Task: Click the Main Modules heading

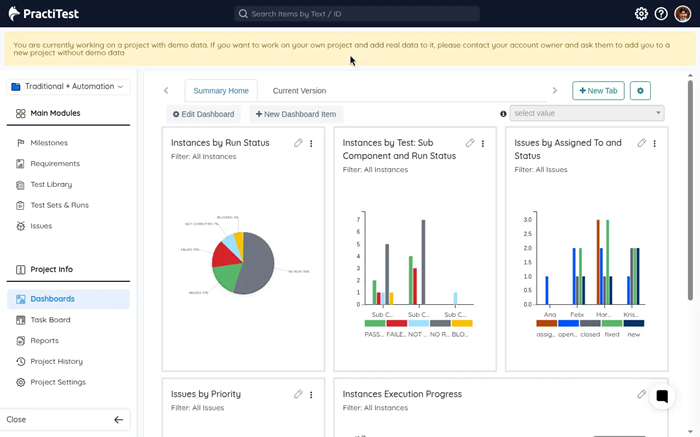Action: pyautogui.click(x=55, y=113)
